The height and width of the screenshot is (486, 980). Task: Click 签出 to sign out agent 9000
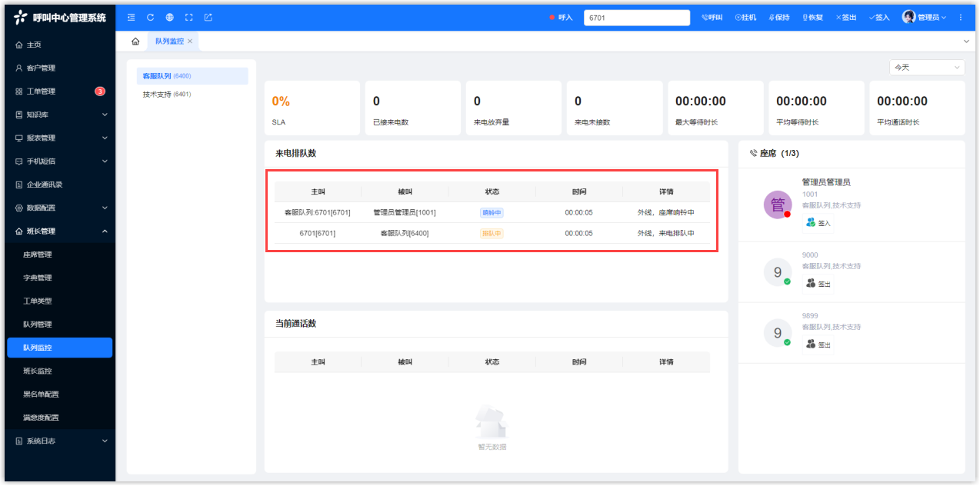(x=818, y=283)
